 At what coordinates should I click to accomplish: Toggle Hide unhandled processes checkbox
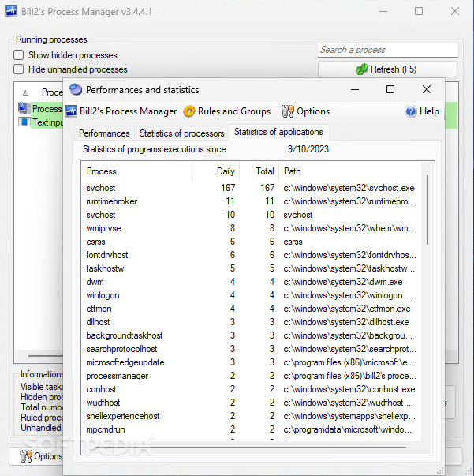(x=18, y=69)
